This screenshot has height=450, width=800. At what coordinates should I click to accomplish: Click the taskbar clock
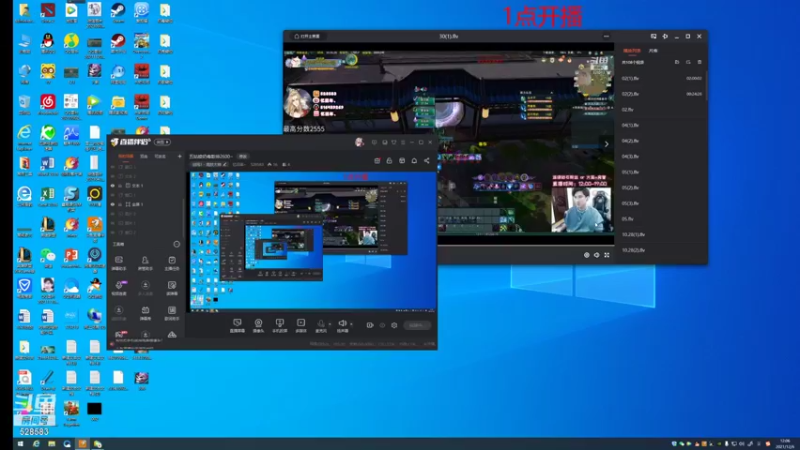tap(784, 444)
